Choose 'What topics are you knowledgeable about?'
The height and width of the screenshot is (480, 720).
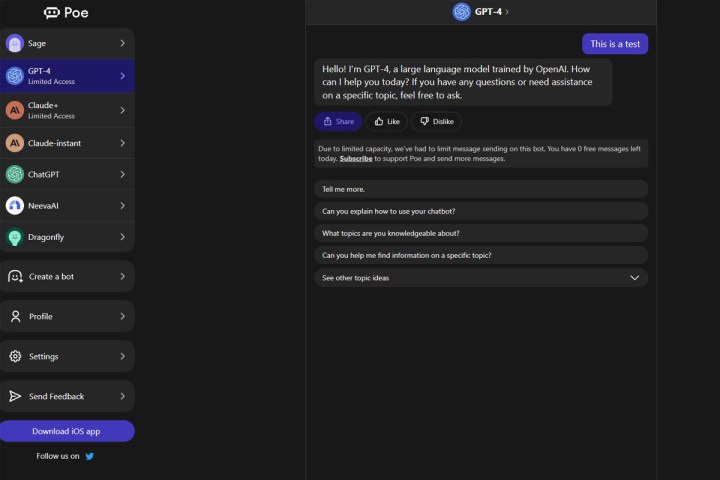pyautogui.click(x=481, y=233)
